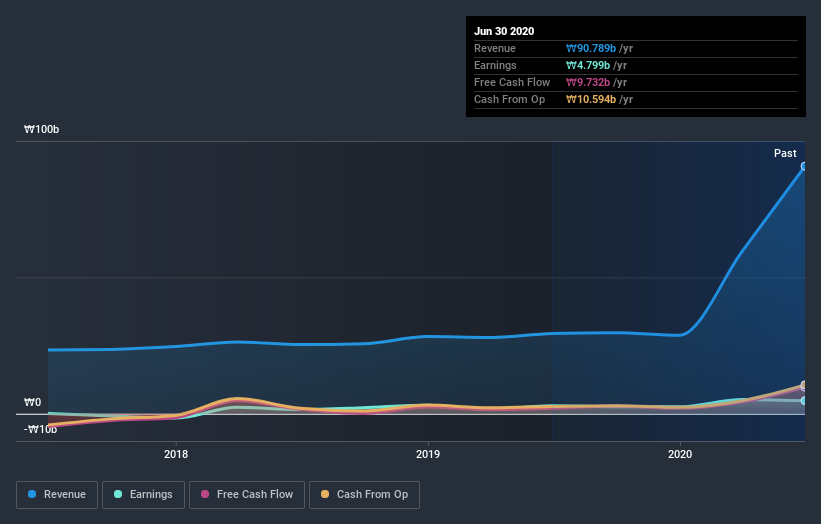Click the Free Cash Flow label in tooltip
The width and height of the screenshot is (821, 524).
point(512,82)
